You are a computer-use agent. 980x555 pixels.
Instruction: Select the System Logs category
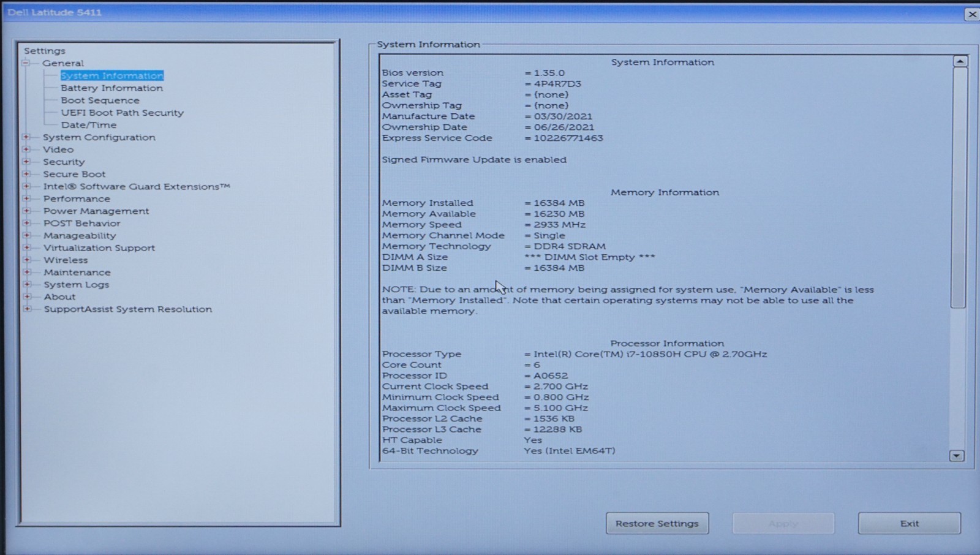pyautogui.click(x=77, y=284)
